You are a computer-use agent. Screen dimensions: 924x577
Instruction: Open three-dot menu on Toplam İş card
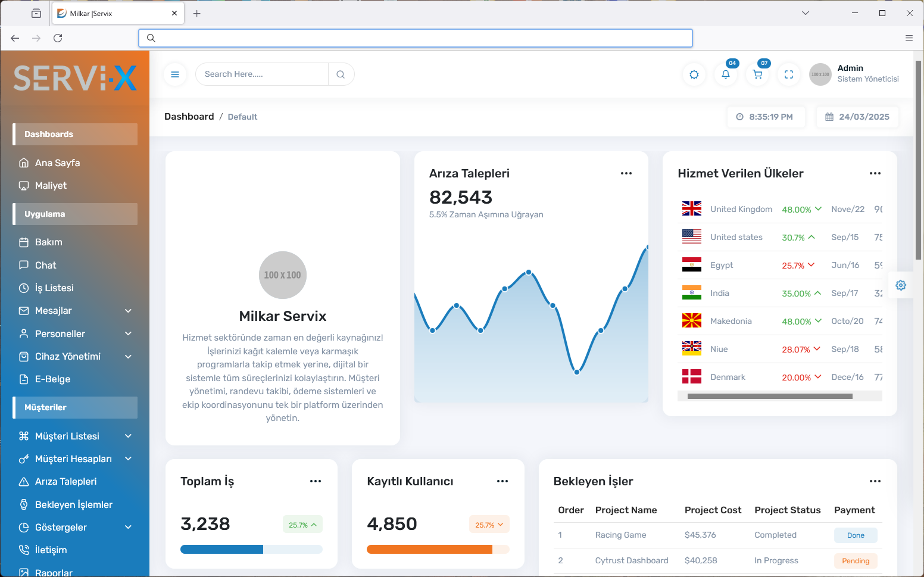316,481
